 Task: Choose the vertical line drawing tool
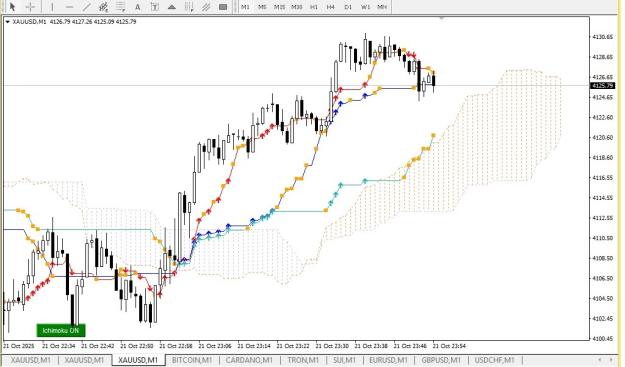(x=52, y=6)
